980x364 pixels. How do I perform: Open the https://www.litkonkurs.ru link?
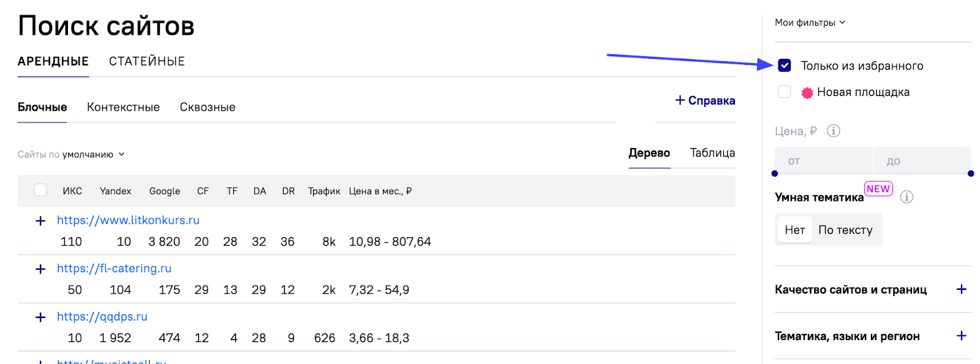[128, 220]
